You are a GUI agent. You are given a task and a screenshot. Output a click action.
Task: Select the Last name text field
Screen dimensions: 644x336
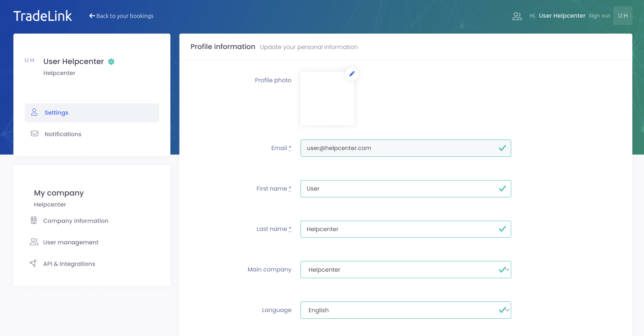[400, 229]
